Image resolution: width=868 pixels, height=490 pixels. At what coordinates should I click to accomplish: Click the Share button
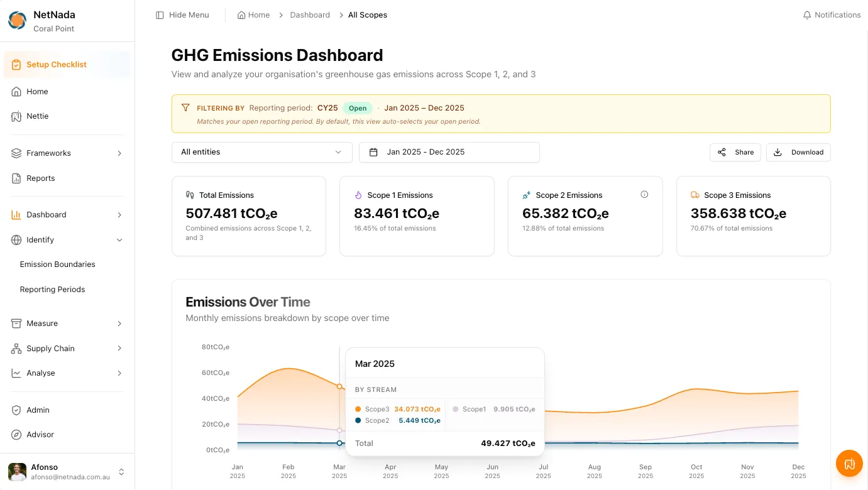pos(735,152)
